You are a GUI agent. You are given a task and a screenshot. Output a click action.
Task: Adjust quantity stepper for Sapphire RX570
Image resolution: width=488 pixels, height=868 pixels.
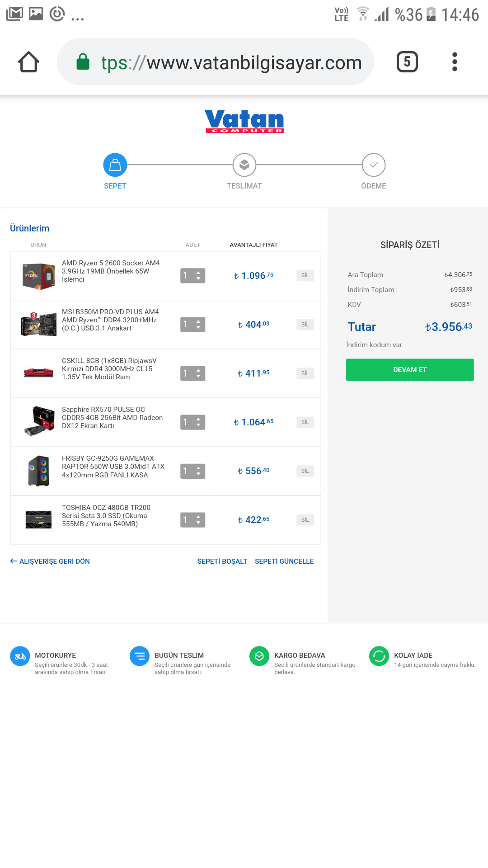(193, 422)
